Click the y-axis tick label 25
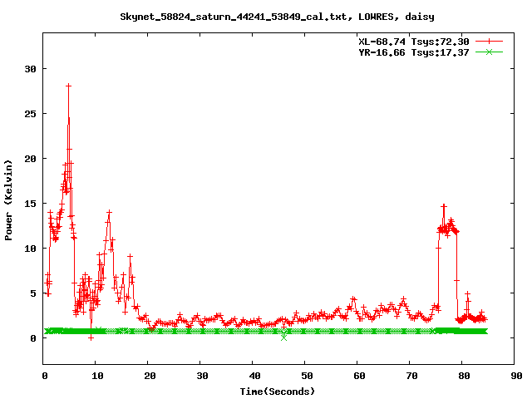Viewport: 532px width, 399px height. [x=30, y=114]
